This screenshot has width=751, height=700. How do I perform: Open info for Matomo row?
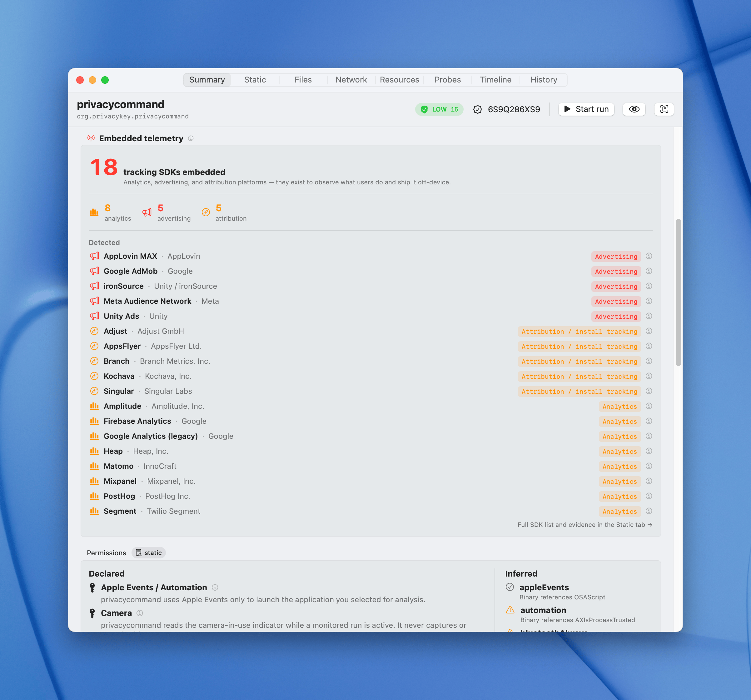[649, 466]
